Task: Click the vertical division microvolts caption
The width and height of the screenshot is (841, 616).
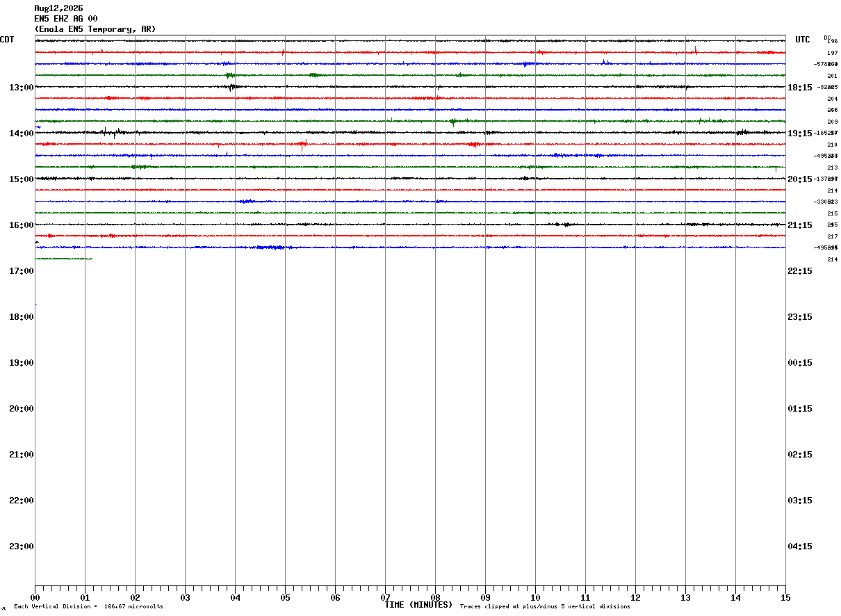Action: pyautogui.click(x=88, y=607)
